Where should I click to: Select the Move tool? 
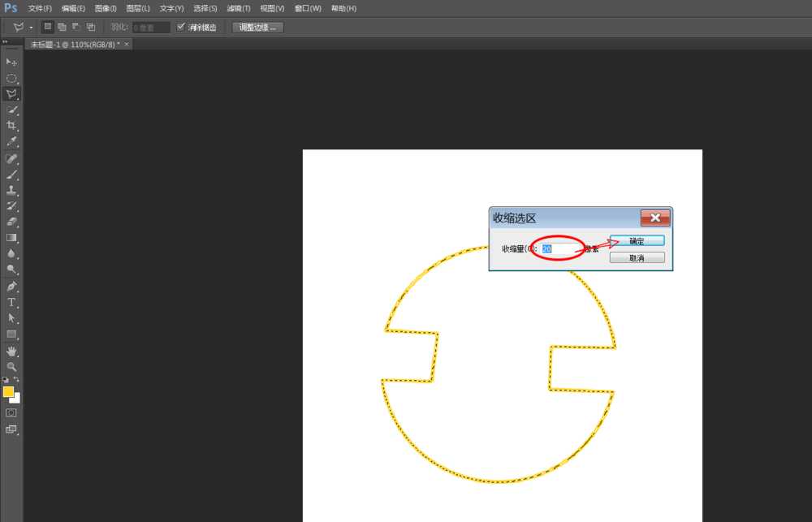click(x=11, y=63)
